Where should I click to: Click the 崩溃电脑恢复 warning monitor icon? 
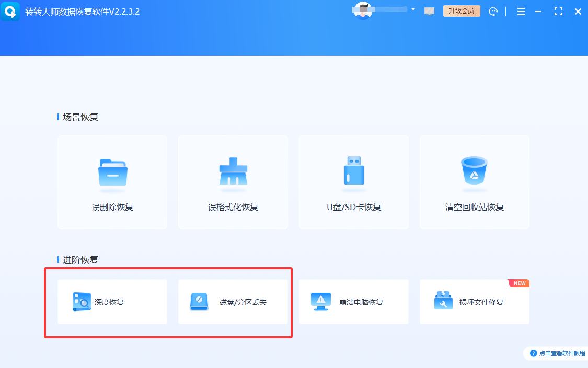click(x=321, y=302)
